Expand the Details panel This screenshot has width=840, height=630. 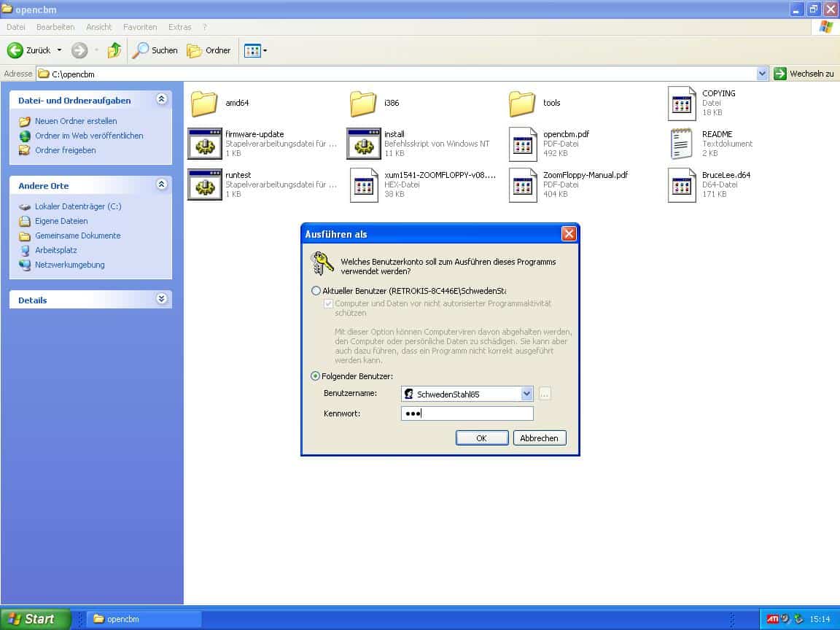click(161, 299)
